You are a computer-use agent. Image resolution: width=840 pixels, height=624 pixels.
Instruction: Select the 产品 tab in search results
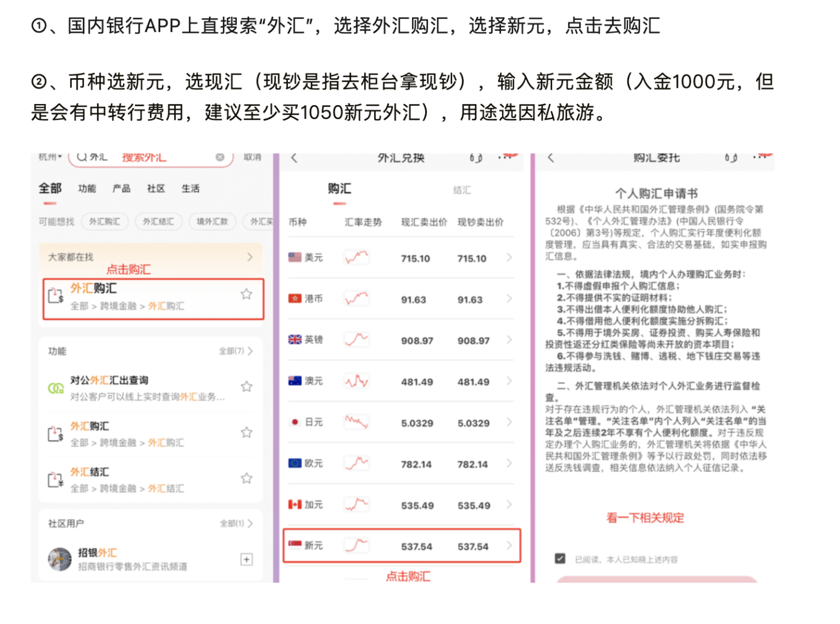(121, 188)
